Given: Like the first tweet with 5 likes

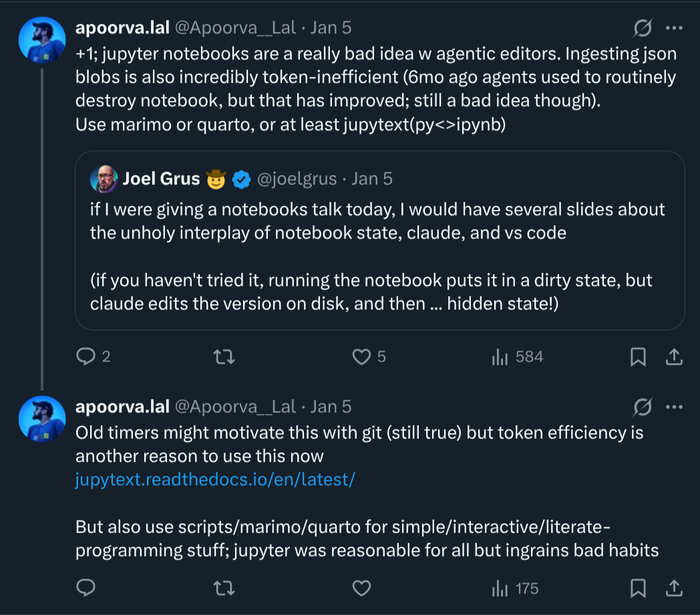Looking at the screenshot, I should tap(361, 357).
